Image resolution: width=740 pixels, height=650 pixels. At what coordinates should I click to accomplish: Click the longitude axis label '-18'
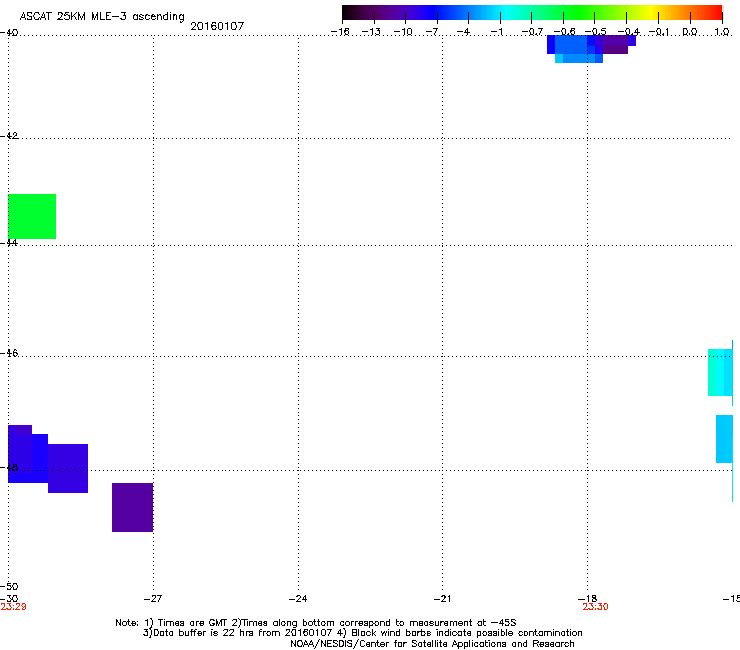pyautogui.click(x=588, y=599)
